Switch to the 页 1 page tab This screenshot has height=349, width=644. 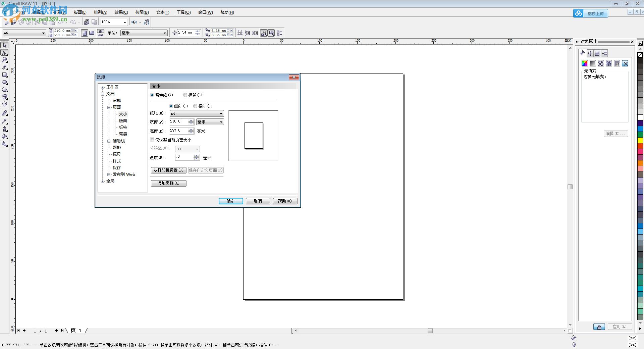click(x=76, y=331)
